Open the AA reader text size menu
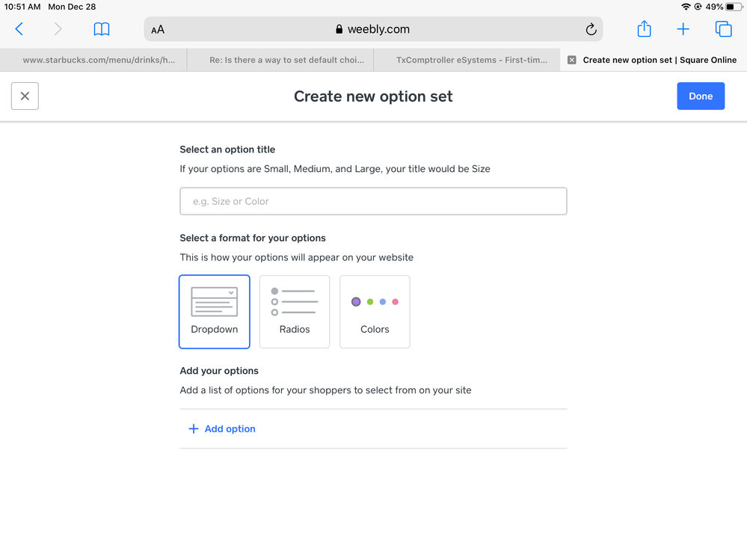Screen dimensions: 747x560 click(158, 30)
